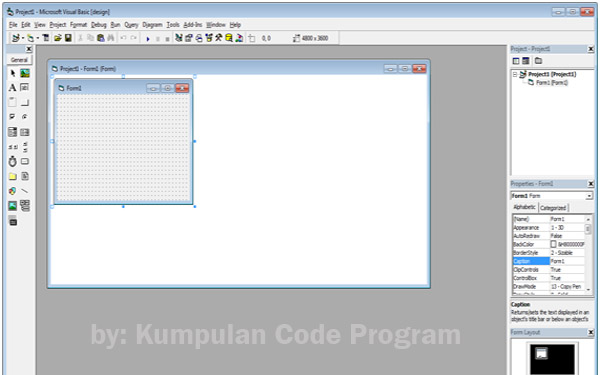Image resolution: width=600 pixels, height=375 pixels.
Task: Collapse the Project1 (Project1) tree node
Action: [x=515, y=74]
